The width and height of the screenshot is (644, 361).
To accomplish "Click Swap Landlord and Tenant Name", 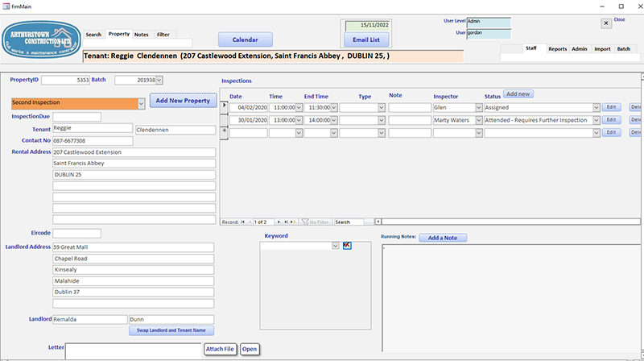I will tap(171, 330).
